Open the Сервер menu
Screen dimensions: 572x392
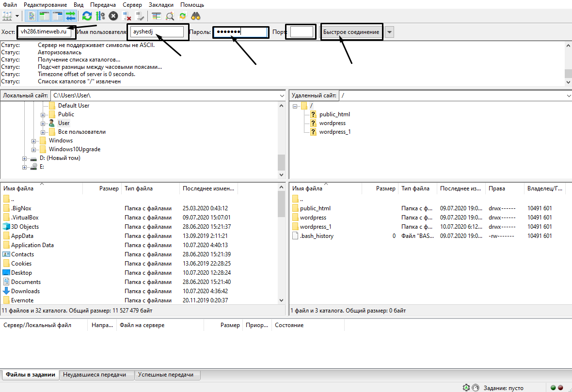coord(131,4)
